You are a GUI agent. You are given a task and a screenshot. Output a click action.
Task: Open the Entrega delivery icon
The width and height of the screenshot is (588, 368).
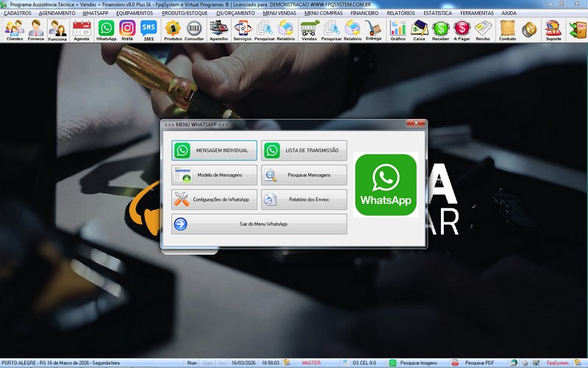(373, 30)
